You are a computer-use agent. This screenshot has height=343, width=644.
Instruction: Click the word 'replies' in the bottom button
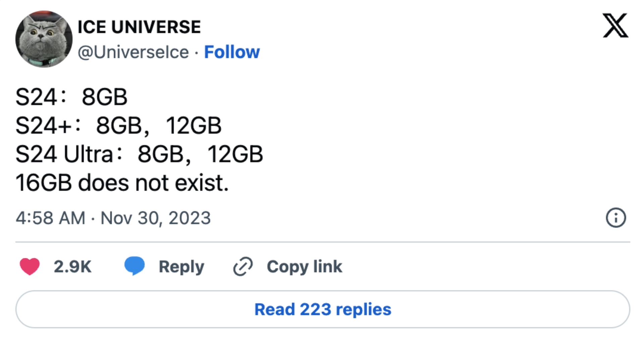(363, 309)
